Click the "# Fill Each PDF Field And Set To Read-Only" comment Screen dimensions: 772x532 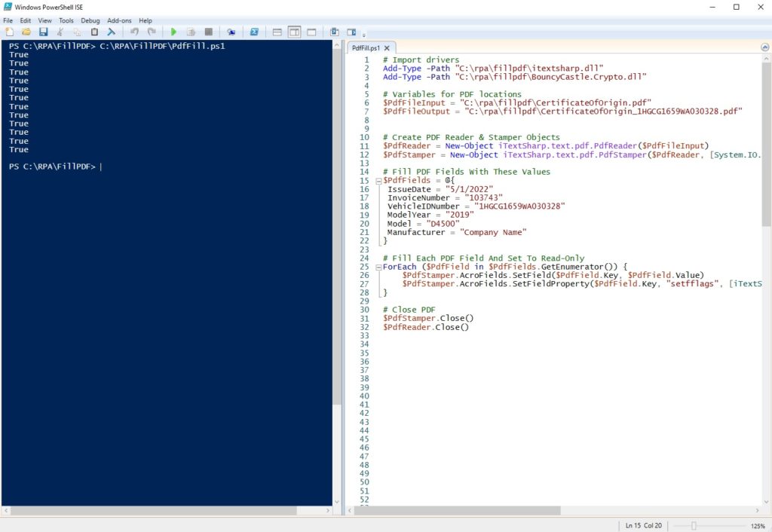tap(483, 258)
